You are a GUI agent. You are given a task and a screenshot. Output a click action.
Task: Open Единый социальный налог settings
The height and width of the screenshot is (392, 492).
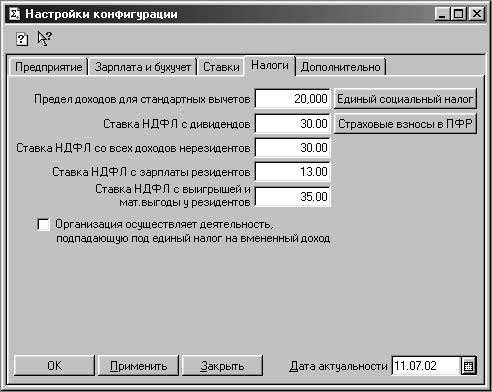pyautogui.click(x=405, y=99)
